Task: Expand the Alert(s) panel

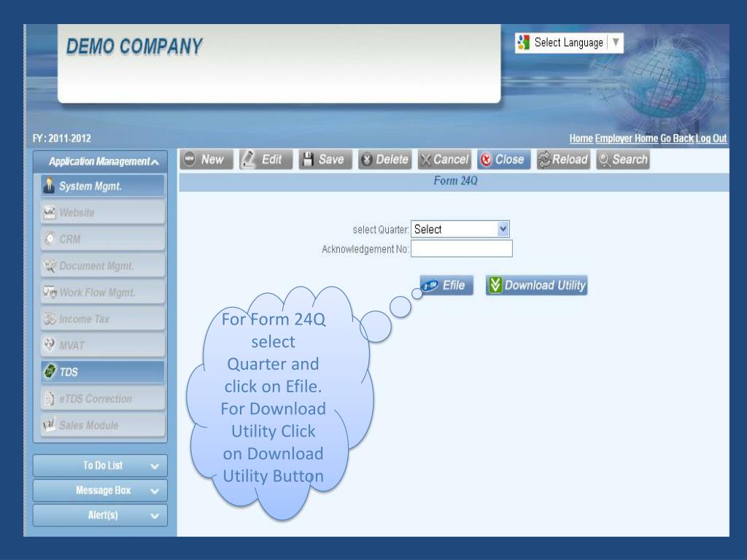Action: pyautogui.click(x=100, y=516)
